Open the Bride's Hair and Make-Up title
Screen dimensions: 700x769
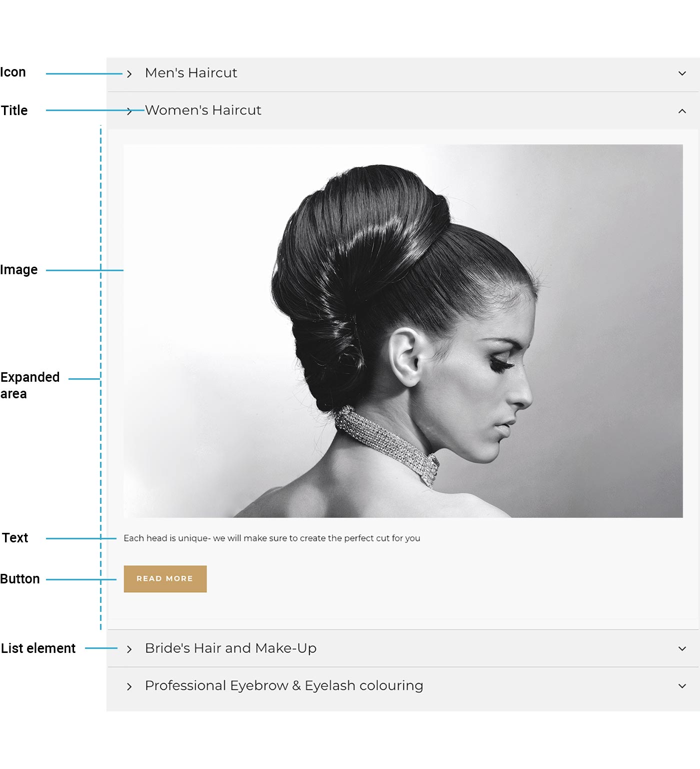(230, 648)
